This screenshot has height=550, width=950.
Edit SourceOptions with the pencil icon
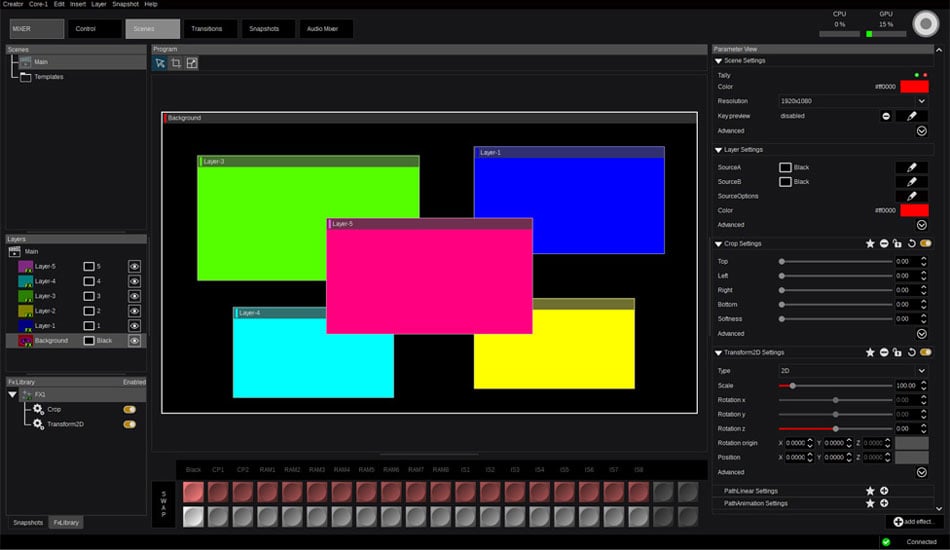tap(912, 196)
